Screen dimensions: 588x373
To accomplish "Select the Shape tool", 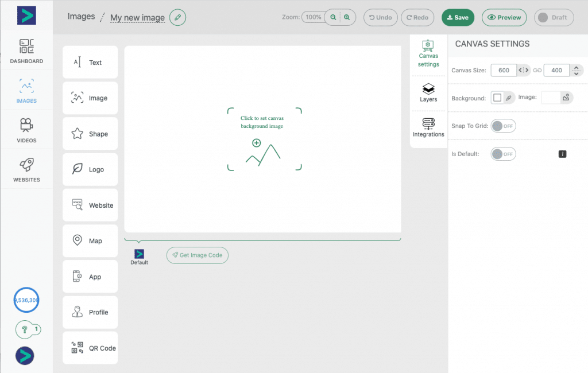I will (90, 134).
